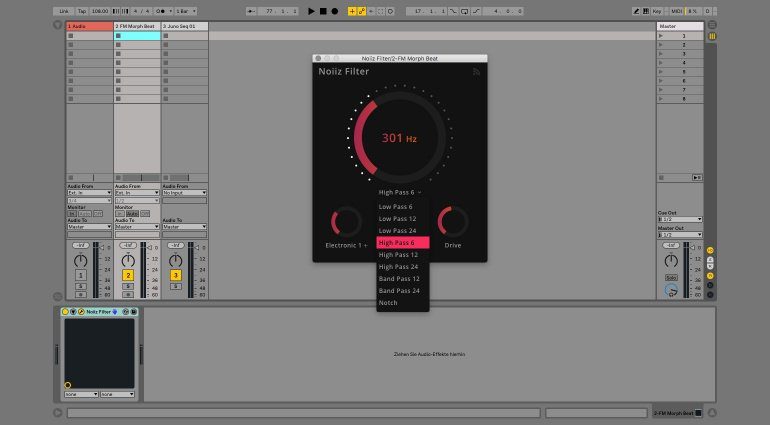Solo track 2 FM Morph Beat
770x425 pixels.
point(128,286)
